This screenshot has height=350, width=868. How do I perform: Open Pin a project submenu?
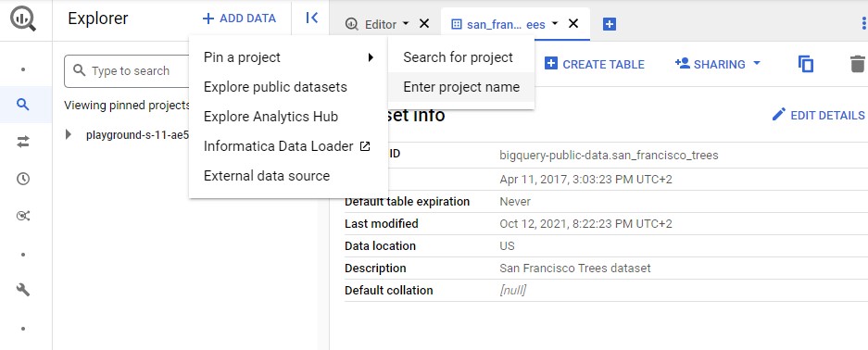(288, 57)
